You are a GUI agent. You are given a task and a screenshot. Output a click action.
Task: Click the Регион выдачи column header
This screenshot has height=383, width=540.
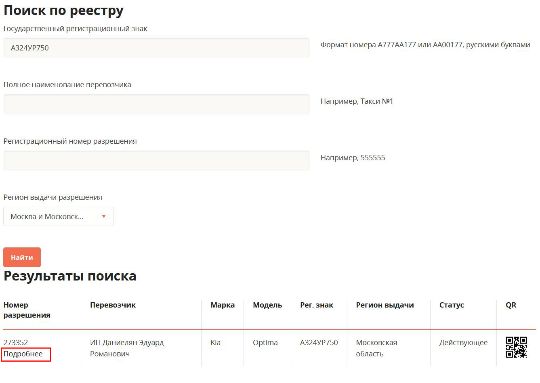pyautogui.click(x=385, y=305)
